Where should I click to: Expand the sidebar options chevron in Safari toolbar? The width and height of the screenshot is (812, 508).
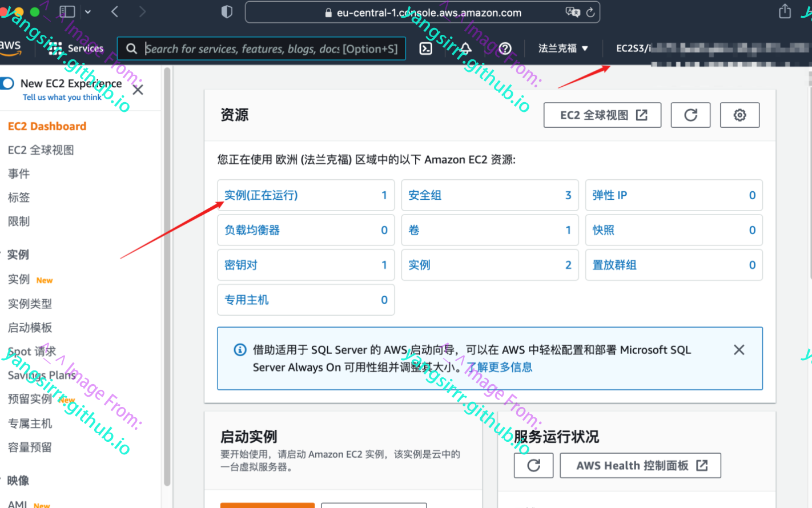click(88, 11)
